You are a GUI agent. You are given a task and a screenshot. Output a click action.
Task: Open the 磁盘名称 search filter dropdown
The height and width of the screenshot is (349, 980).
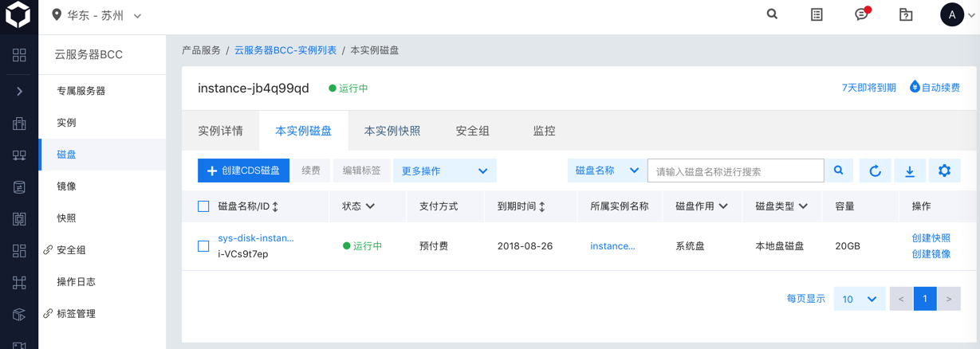607,171
